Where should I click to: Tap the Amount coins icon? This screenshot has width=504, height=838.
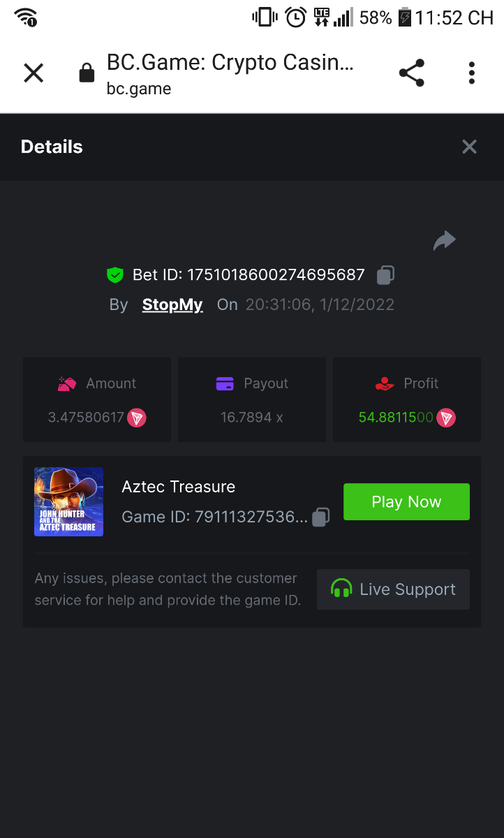[x=67, y=383]
